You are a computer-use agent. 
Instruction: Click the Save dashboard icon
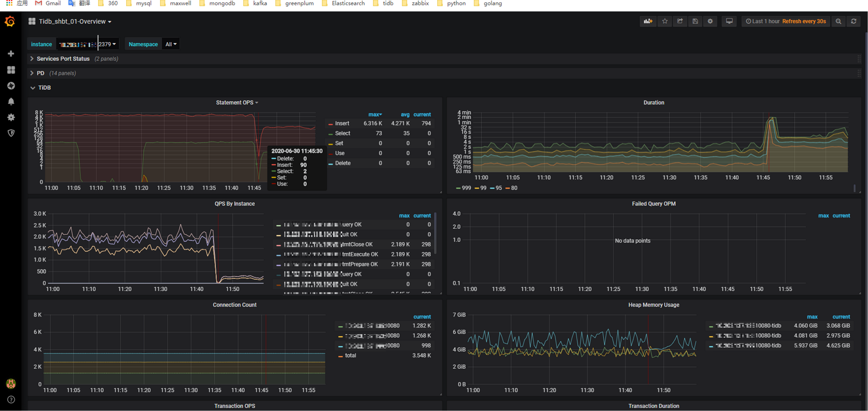(x=695, y=21)
